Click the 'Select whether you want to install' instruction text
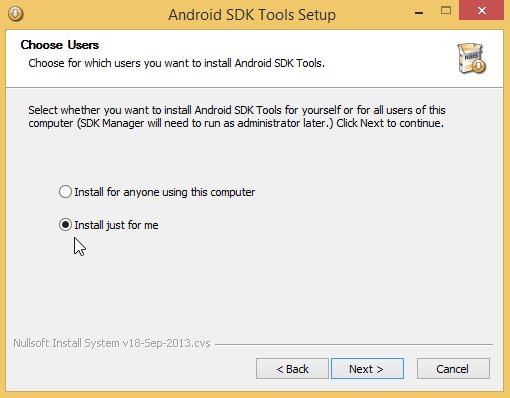 (x=237, y=116)
